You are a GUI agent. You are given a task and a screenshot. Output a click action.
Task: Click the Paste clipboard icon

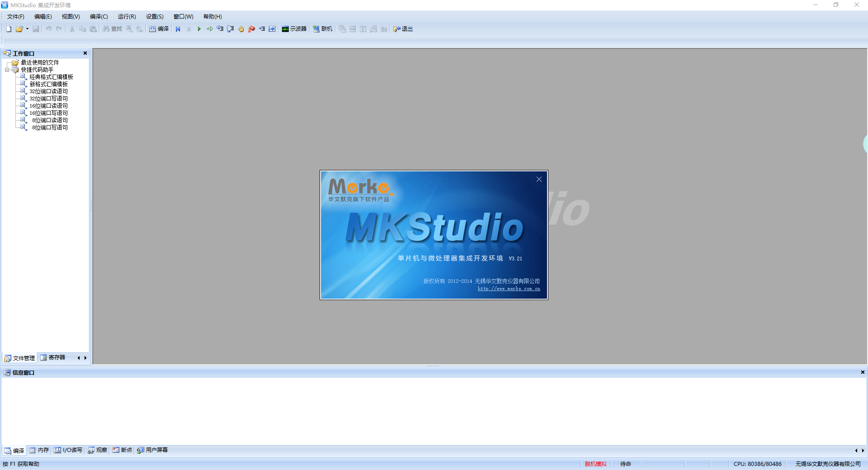[93, 29]
